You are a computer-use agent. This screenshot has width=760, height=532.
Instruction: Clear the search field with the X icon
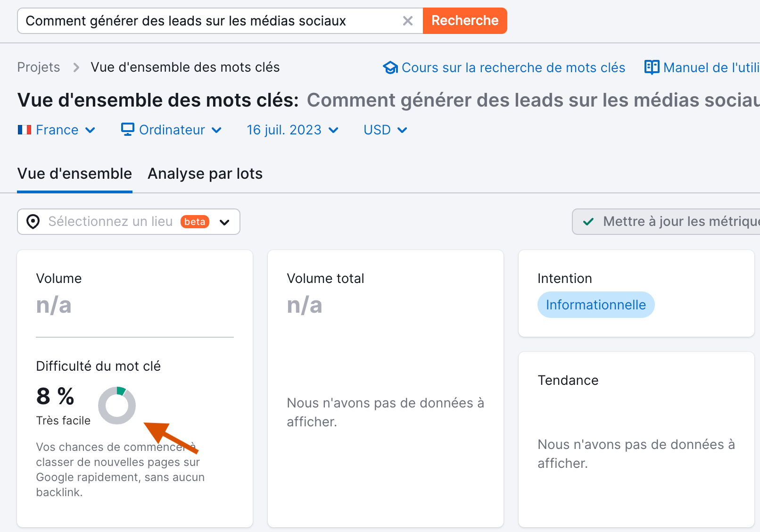point(407,20)
